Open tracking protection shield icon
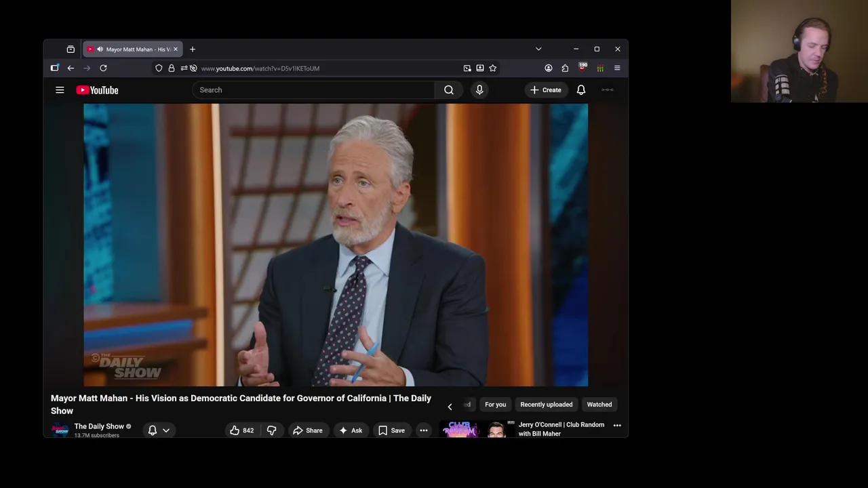The image size is (868, 488). pos(159,68)
